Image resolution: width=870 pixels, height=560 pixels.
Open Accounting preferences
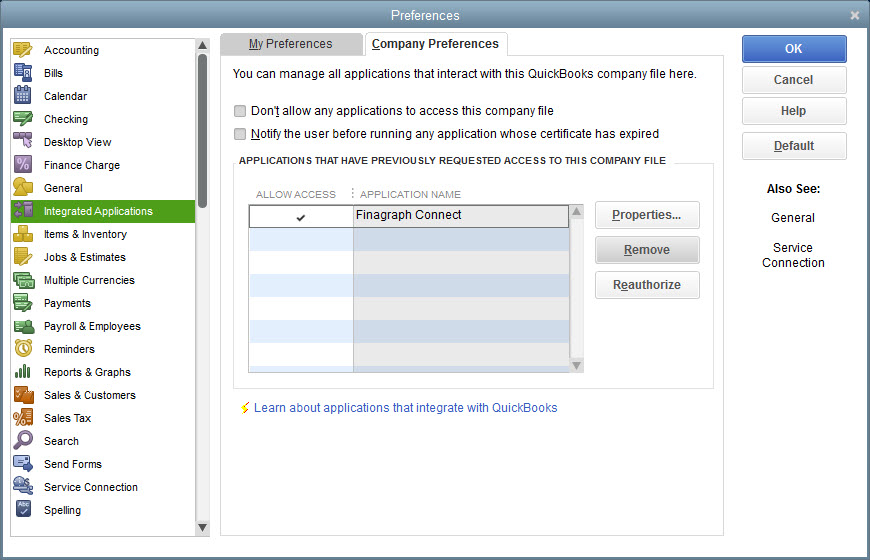[71, 50]
